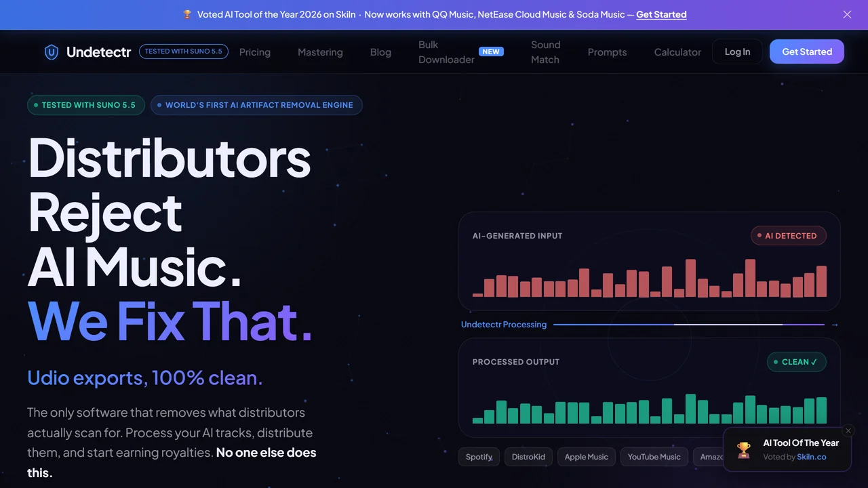868x488 pixels.
Task: Click the Get Started button in the navbar
Action: pyautogui.click(x=807, y=52)
